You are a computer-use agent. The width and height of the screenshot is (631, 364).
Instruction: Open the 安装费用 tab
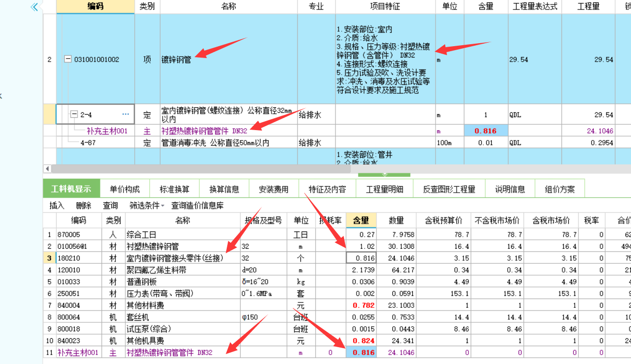[274, 189]
